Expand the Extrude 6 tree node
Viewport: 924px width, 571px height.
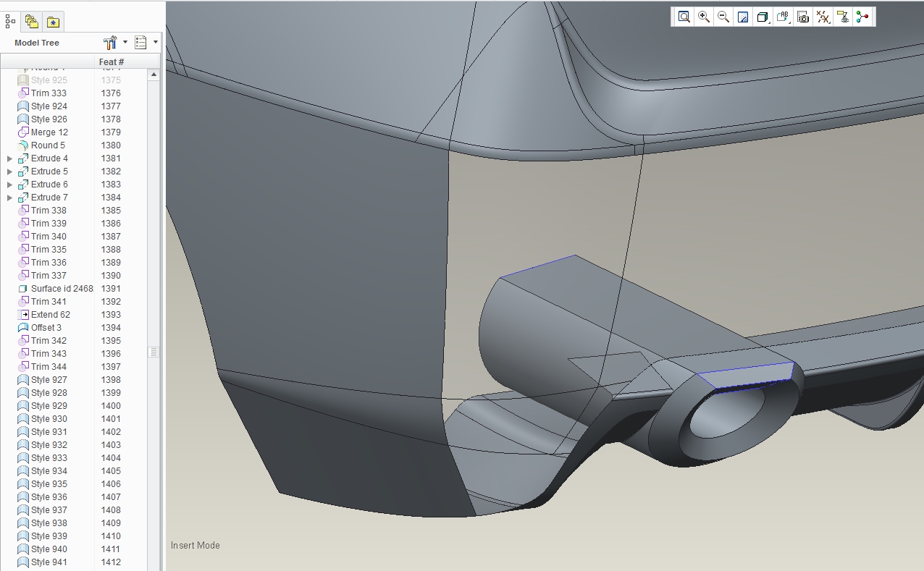point(9,185)
